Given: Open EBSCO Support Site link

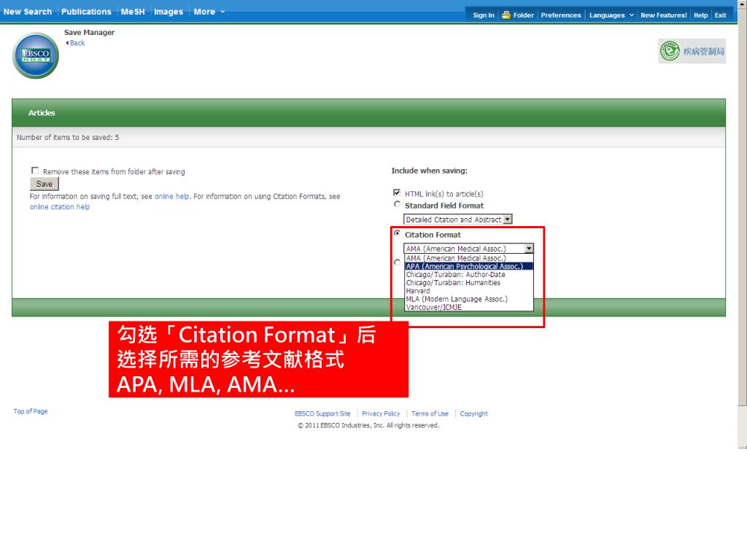Looking at the screenshot, I should [x=322, y=413].
